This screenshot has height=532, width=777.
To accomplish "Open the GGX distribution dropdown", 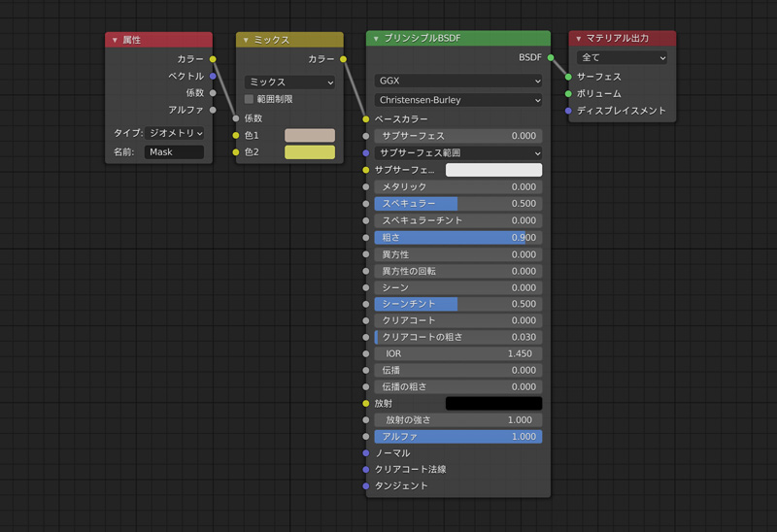I will pyautogui.click(x=457, y=82).
